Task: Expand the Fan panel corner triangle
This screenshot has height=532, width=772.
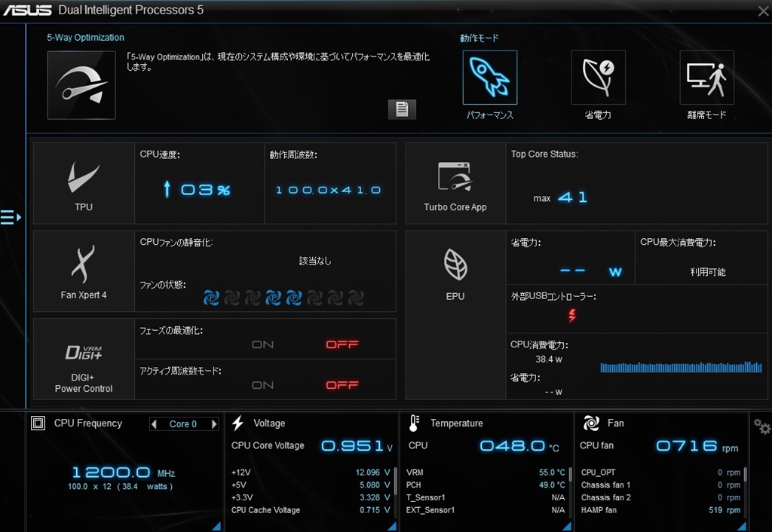Action: pos(742,526)
